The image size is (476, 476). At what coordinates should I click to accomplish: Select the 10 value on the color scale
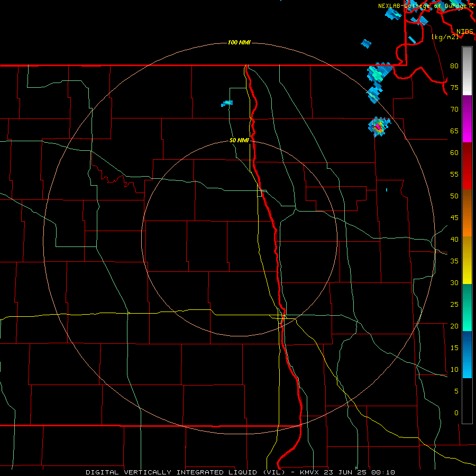pos(454,370)
